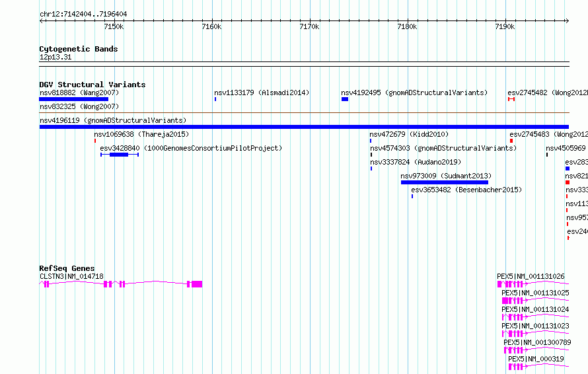The image size is (588, 374).
Task: Select the DGV Structural Variants track title
Action: (x=92, y=85)
